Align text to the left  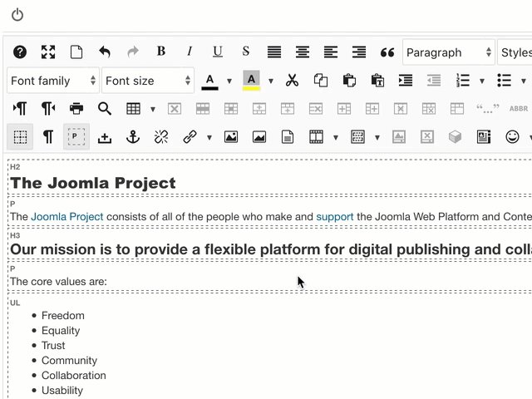[331, 52]
